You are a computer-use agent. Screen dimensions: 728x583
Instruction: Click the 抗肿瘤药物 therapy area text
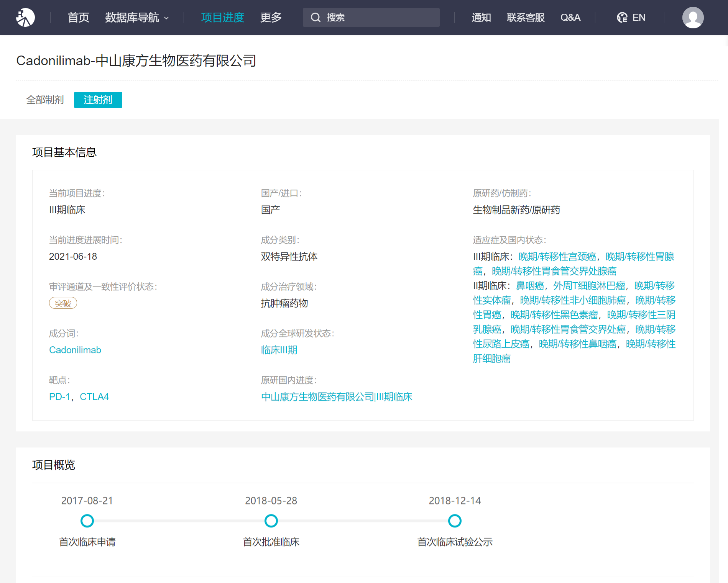coord(284,303)
